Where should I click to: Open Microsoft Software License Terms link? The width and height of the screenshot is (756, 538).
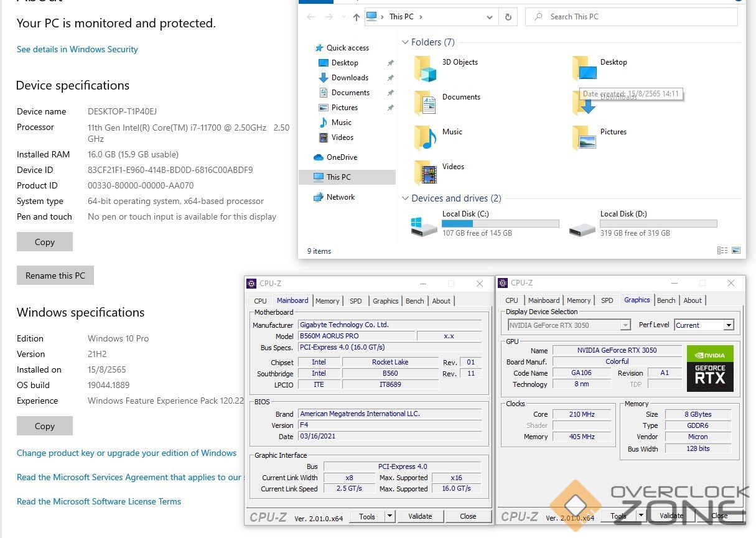[x=99, y=501]
